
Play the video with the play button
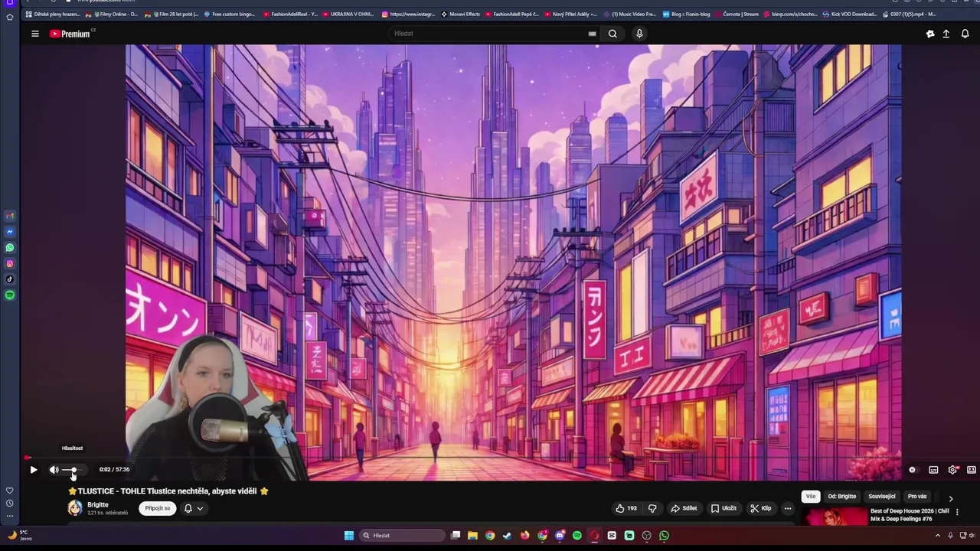pos(34,470)
